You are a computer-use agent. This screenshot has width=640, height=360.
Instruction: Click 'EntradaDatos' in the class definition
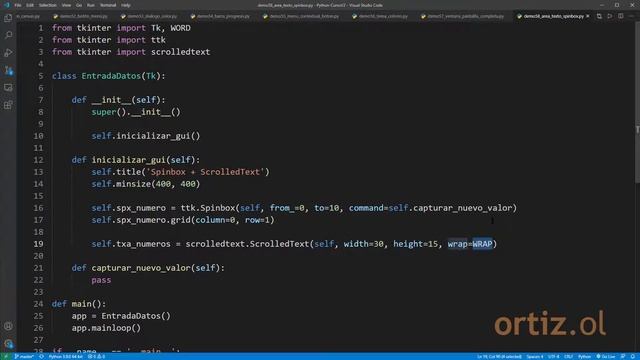pos(111,76)
